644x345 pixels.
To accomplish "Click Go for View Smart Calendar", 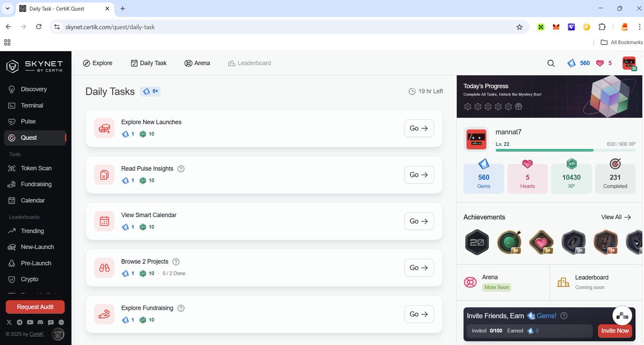I will click(419, 221).
